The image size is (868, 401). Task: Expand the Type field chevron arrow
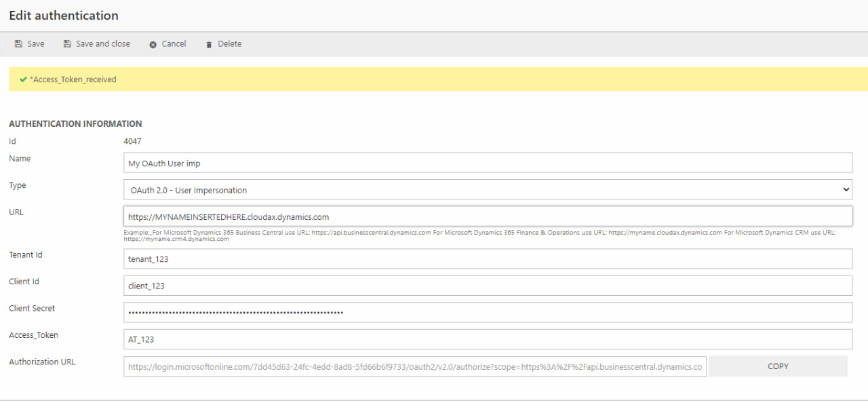[846, 190]
